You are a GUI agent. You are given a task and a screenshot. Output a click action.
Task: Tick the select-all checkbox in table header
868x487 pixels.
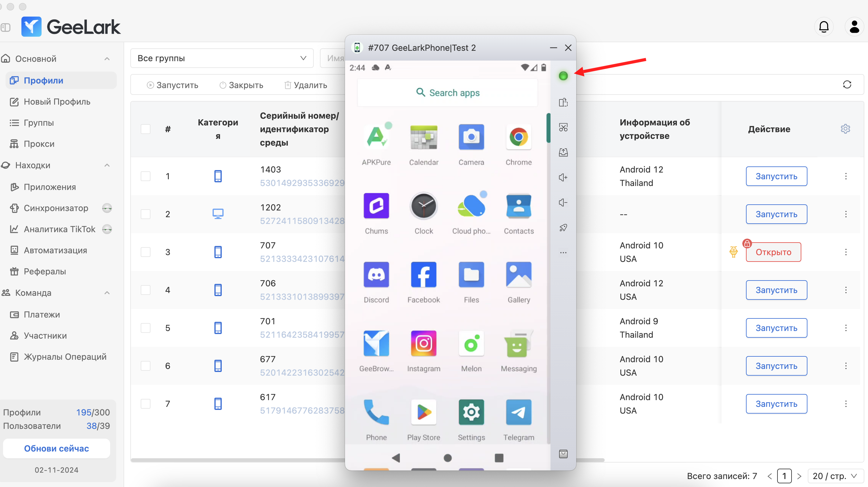tap(146, 129)
